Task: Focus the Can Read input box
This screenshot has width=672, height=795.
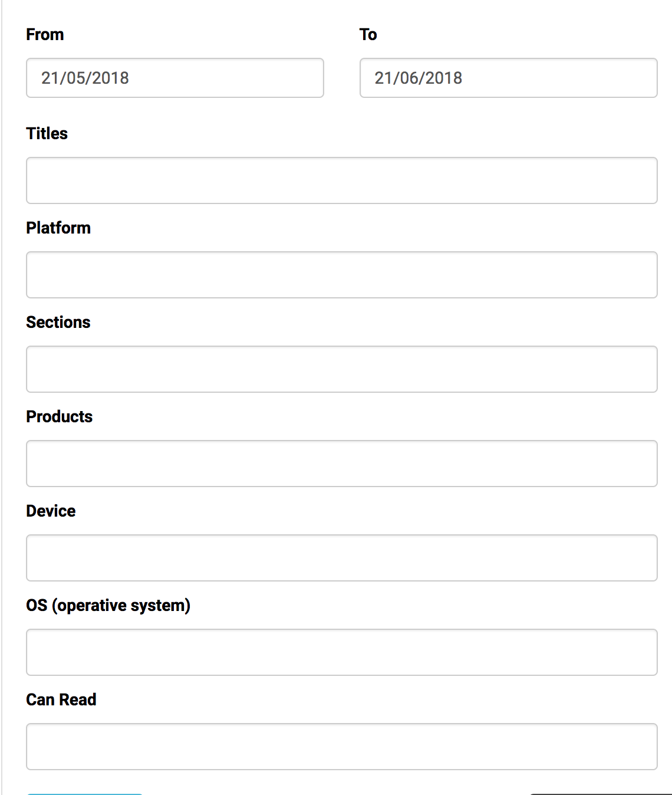Action: click(341, 747)
